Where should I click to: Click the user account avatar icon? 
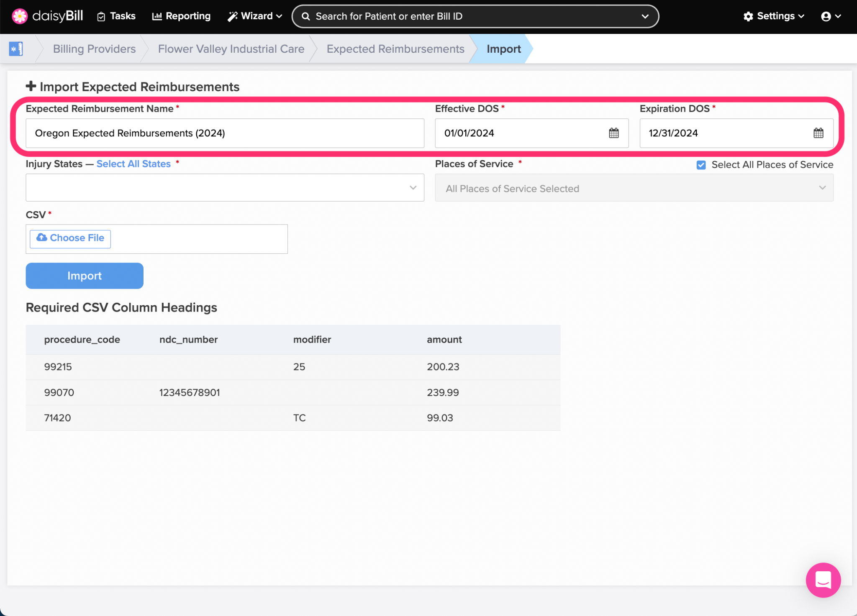click(826, 16)
